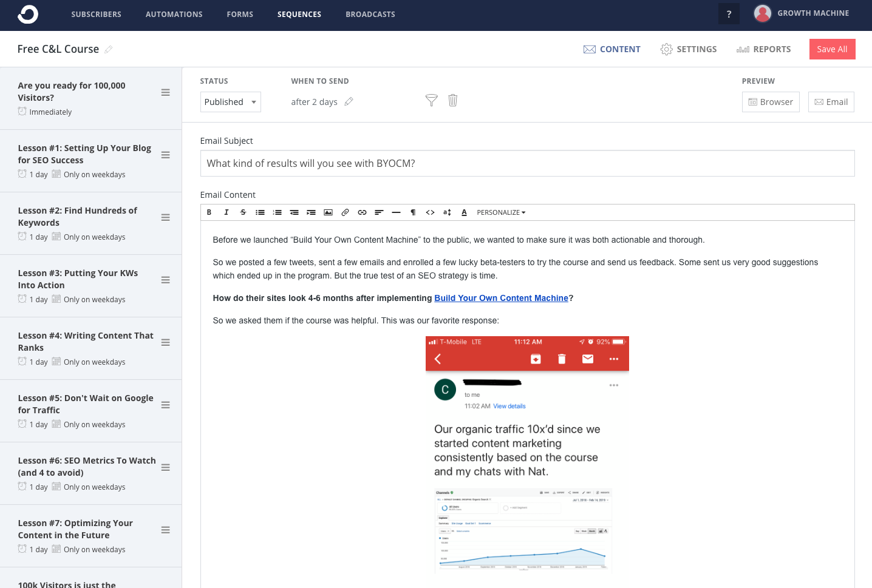
Task: Open the font size options
Action: coord(447,212)
